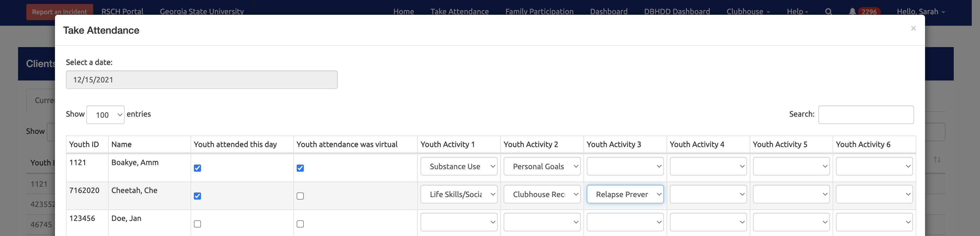Open Doe, Jan's Youth Activity 2 dropdown

pos(542,222)
